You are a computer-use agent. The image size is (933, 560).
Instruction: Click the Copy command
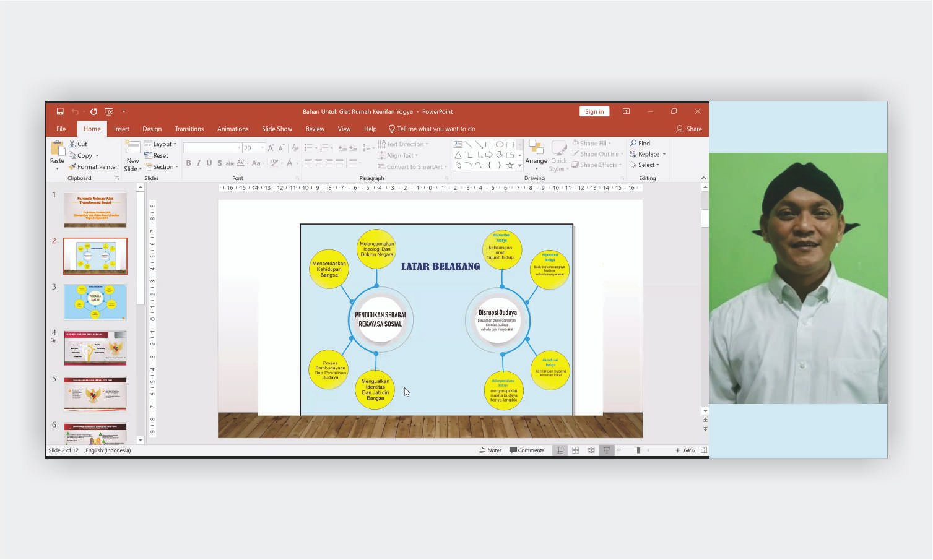pyautogui.click(x=84, y=155)
